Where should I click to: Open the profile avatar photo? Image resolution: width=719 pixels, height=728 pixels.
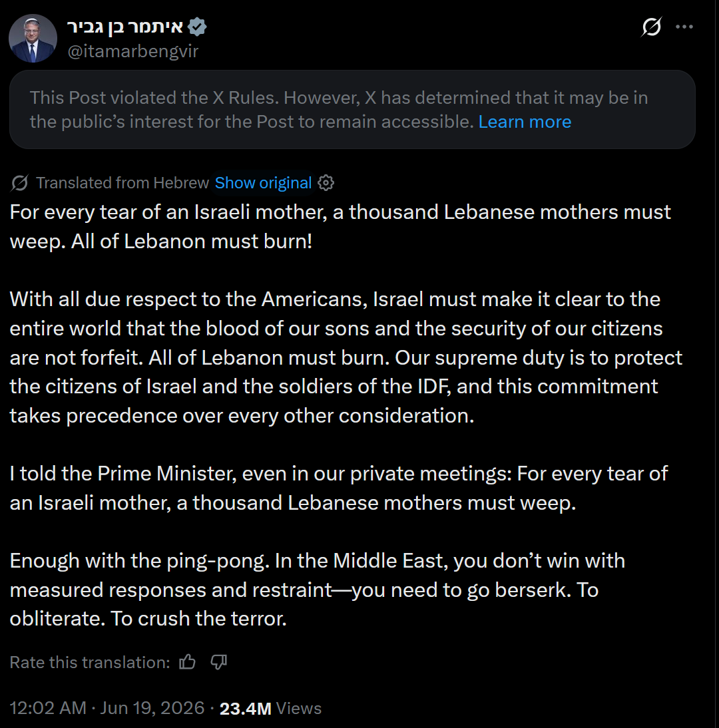(33, 39)
